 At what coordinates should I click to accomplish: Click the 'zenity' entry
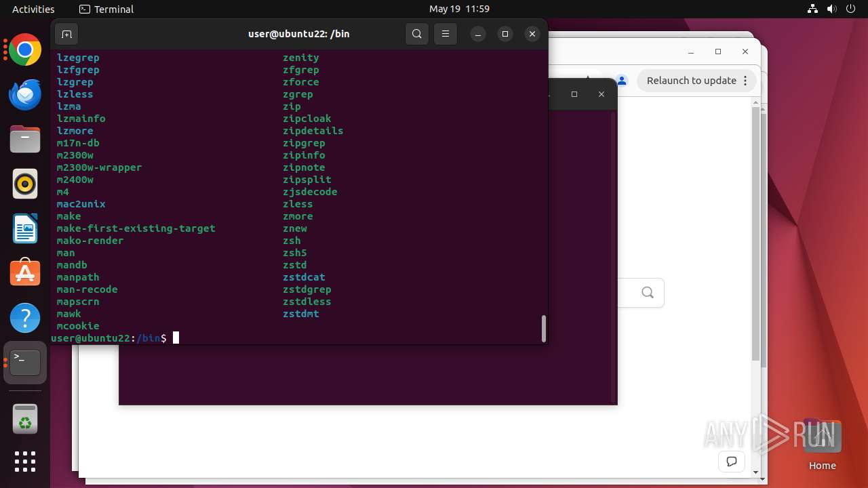tap(300, 58)
